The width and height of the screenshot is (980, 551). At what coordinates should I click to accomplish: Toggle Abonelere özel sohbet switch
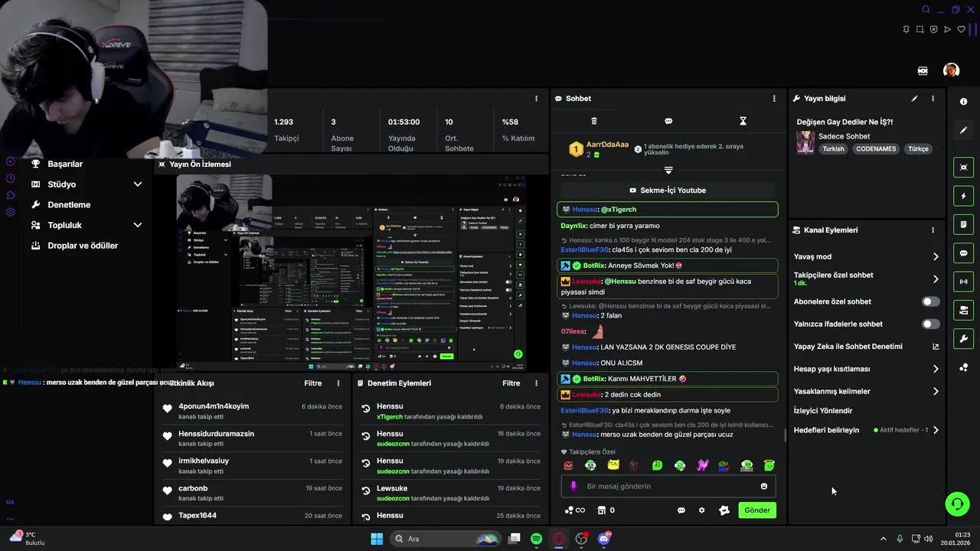(x=931, y=302)
